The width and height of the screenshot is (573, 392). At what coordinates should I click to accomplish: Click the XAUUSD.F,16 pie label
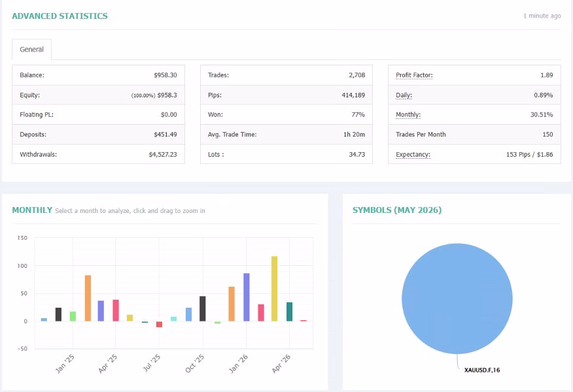[482, 370]
